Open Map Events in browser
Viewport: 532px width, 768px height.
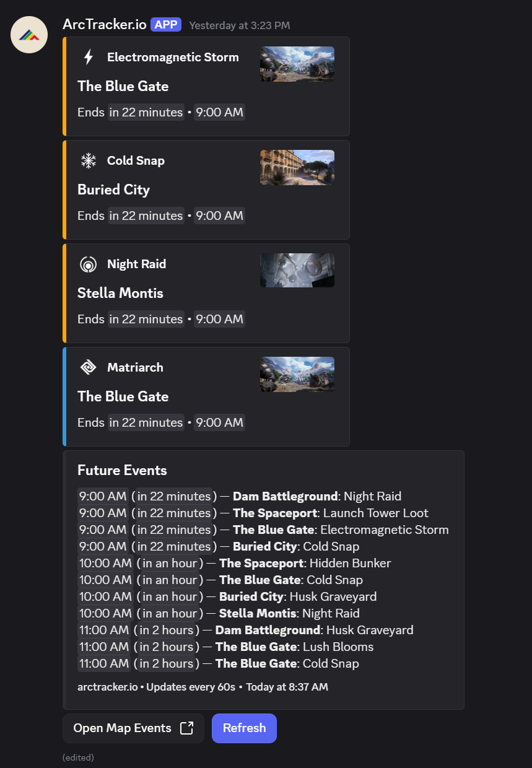click(x=133, y=728)
